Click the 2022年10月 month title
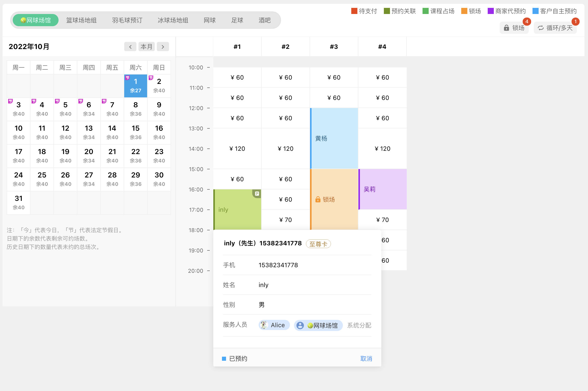The width and height of the screenshot is (588, 391). [x=29, y=47]
